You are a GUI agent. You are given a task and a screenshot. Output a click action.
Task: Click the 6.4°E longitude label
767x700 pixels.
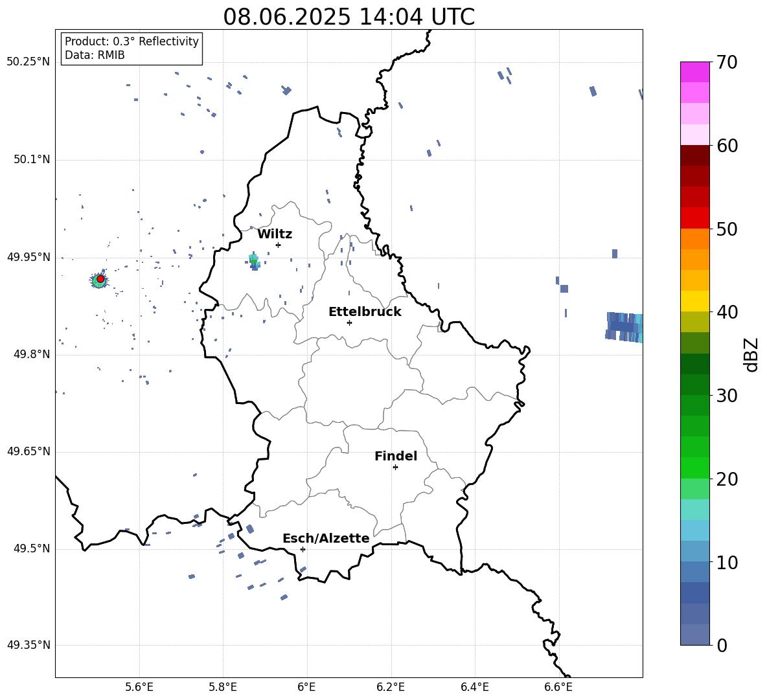point(474,687)
